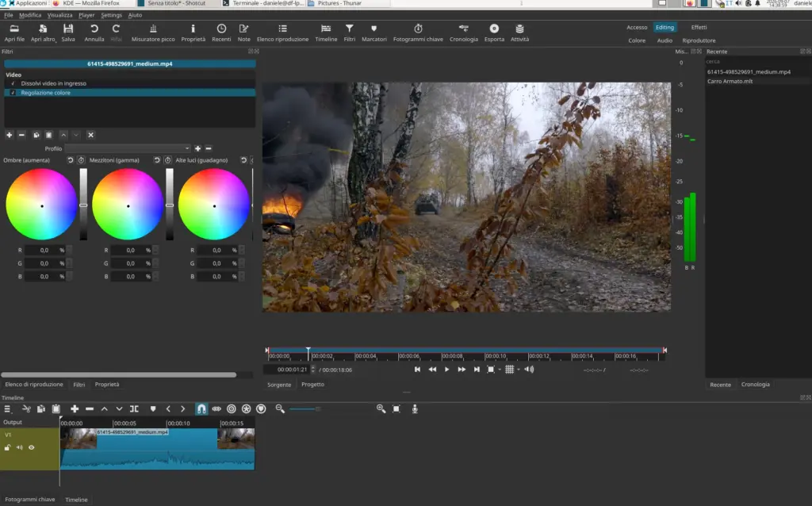Image resolution: width=812 pixels, height=506 pixels.
Task: Open player zoom dropdown arrow
Action: click(x=500, y=370)
